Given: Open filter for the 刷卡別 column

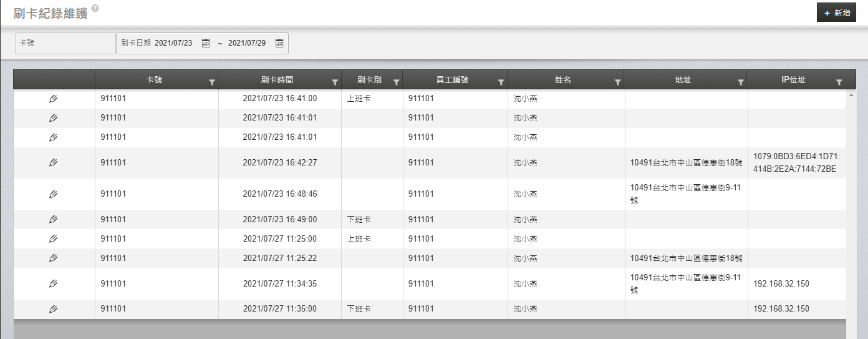Looking at the screenshot, I should click(x=396, y=82).
